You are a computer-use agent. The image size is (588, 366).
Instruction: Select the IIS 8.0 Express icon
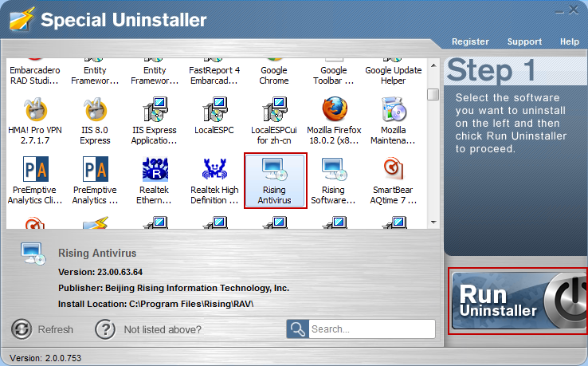95,110
